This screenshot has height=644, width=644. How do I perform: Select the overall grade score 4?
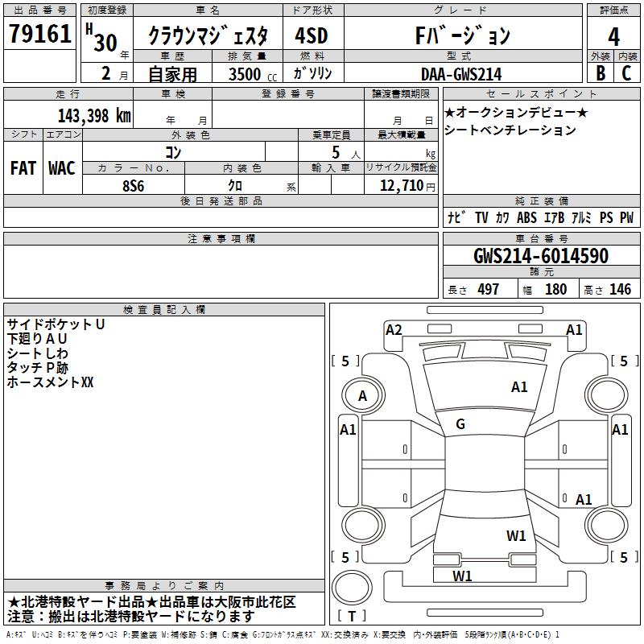pyautogui.click(x=613, y=35)
